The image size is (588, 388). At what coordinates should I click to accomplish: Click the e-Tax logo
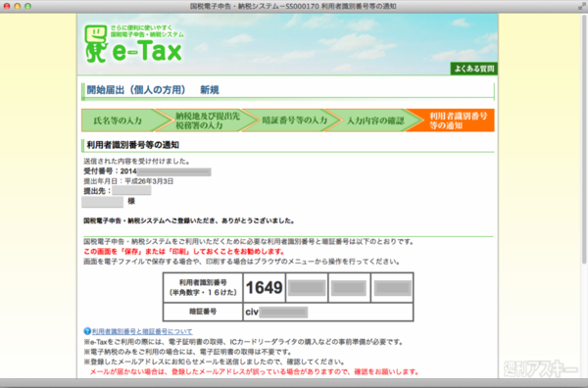(x=133, y=44)
